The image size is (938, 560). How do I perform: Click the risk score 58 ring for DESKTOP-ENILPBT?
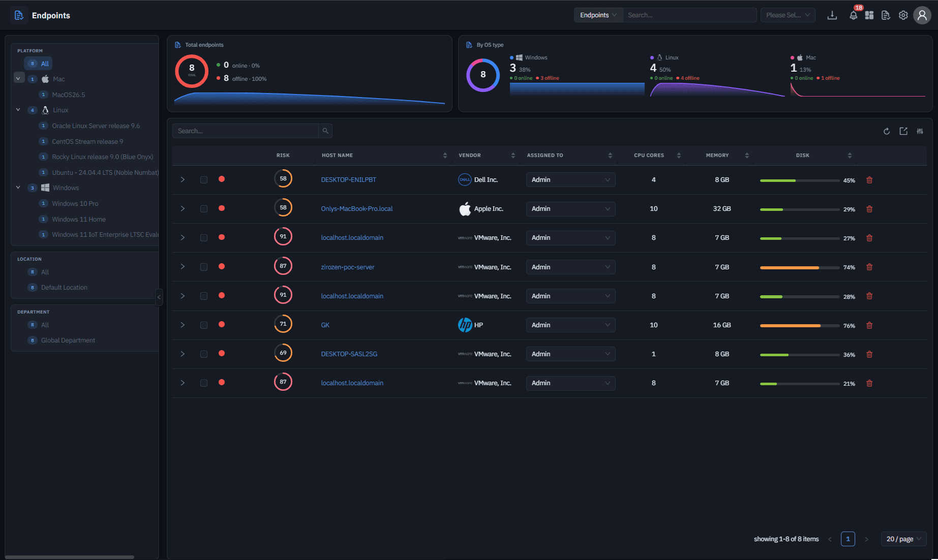click(x=283, y=178)
